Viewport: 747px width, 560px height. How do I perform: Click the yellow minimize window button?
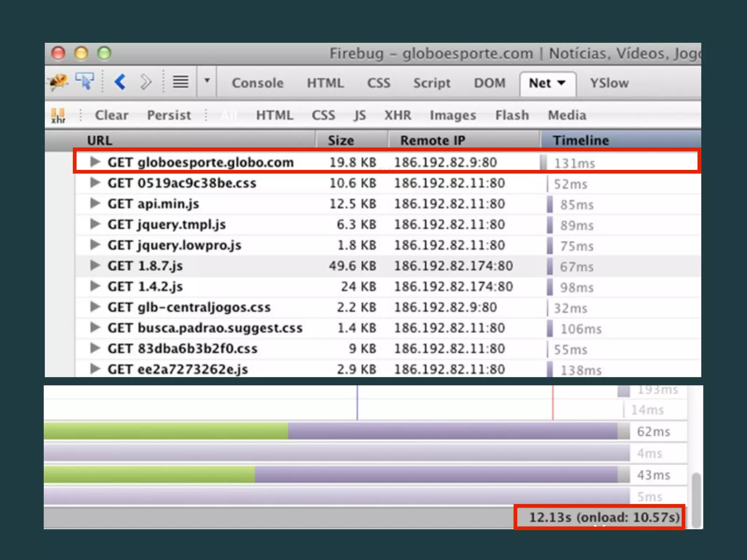pyautogui.click(x=81, y=54)
